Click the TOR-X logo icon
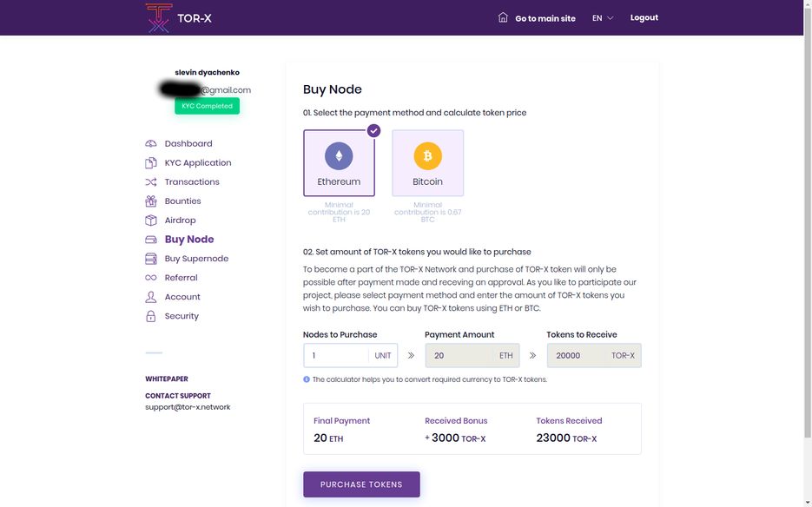 [x=158, y=17]
